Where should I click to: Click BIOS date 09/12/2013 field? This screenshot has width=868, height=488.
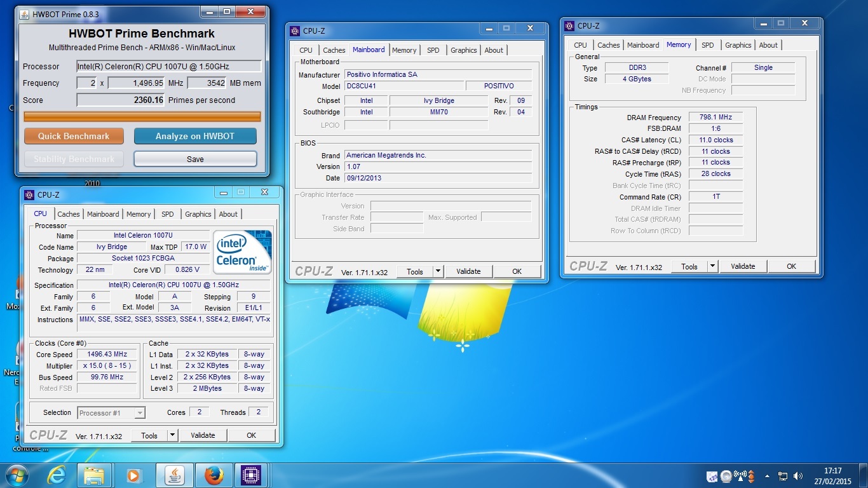click(438, 178)
